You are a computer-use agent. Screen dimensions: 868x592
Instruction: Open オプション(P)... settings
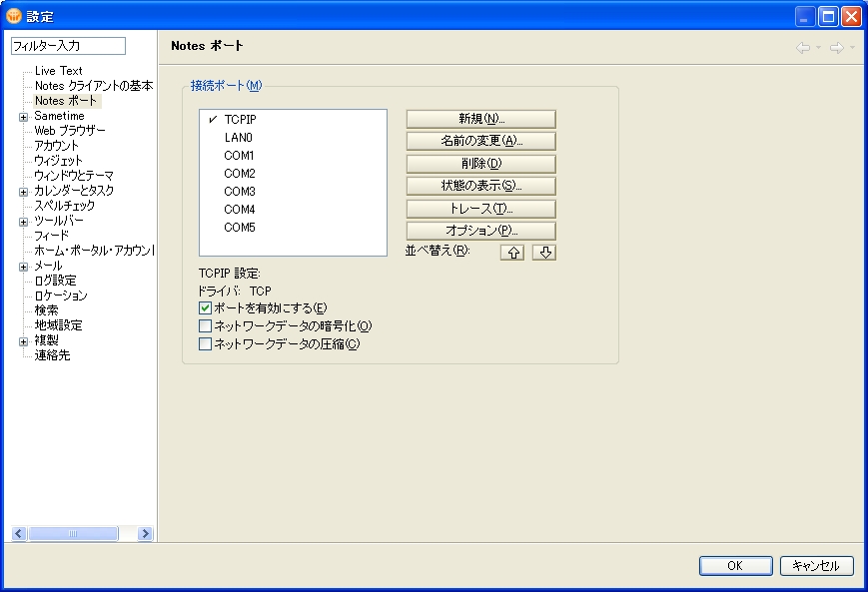point(481,231)
